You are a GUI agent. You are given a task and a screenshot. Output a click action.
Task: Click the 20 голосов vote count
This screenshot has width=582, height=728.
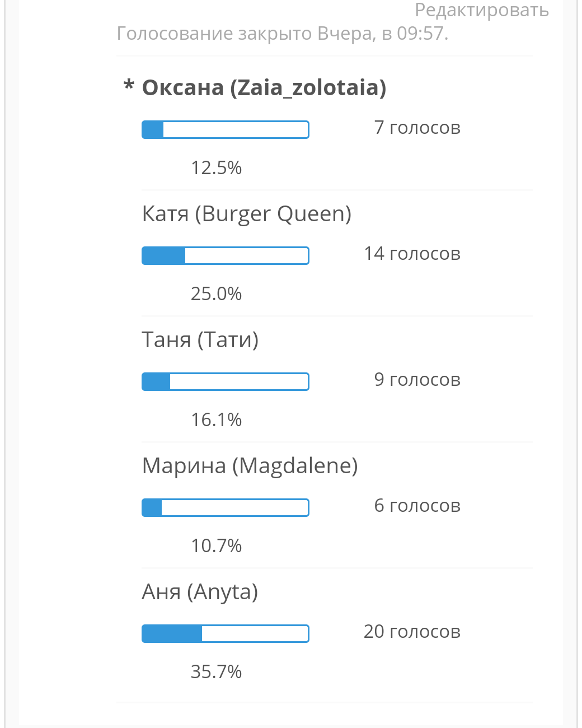[412, 632]
